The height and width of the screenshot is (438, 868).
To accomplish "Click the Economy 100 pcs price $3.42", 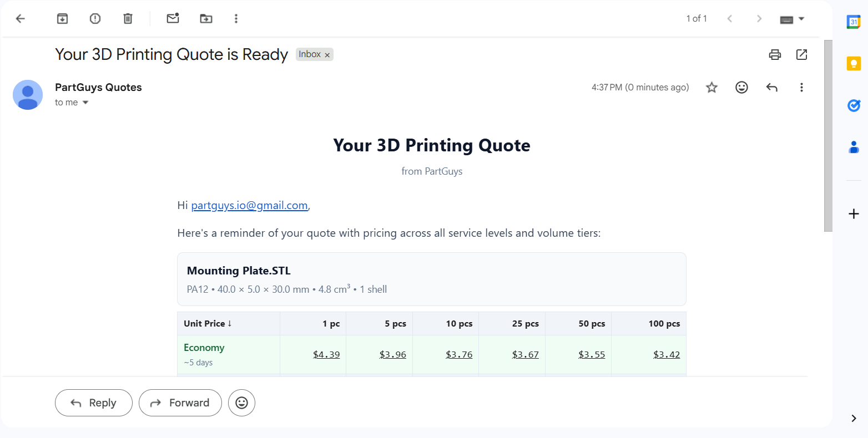I will pos(667,355).
